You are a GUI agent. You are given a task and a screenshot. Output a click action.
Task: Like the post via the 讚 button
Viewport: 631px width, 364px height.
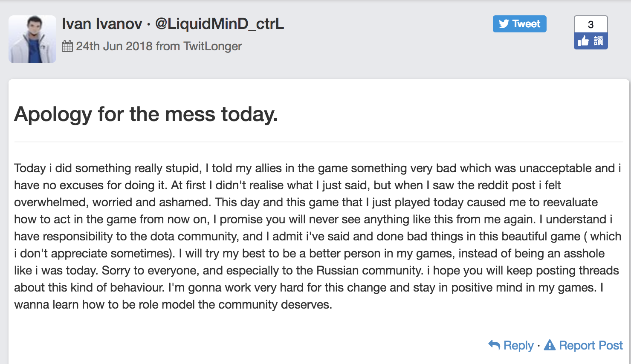pyautogui.click(x=590, y=41)
